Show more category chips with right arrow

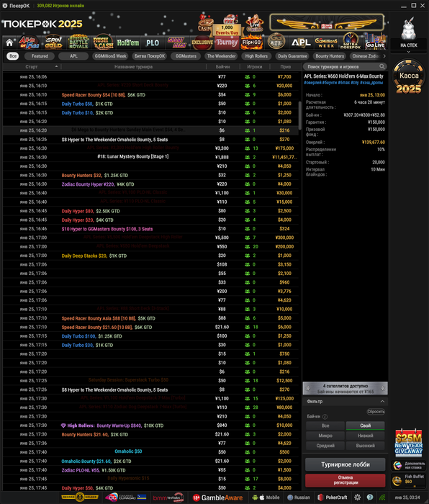tap(384, 56)
